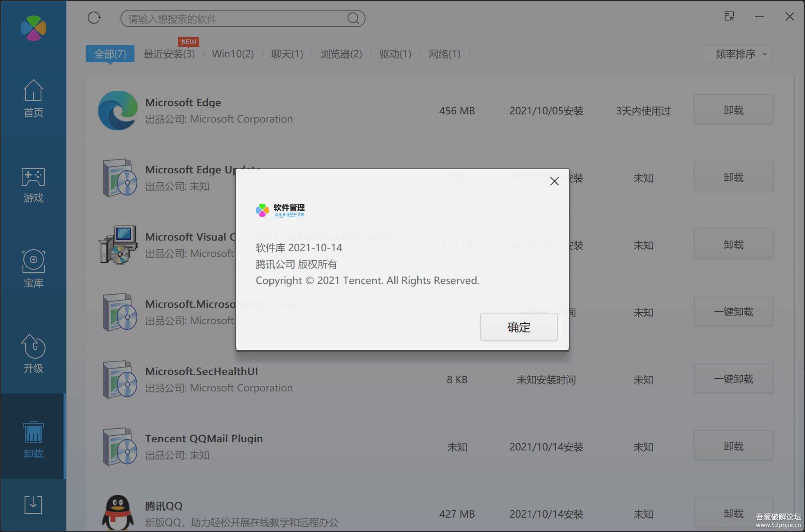Switch to the 最近安装 tab

[x=169, y=54]
